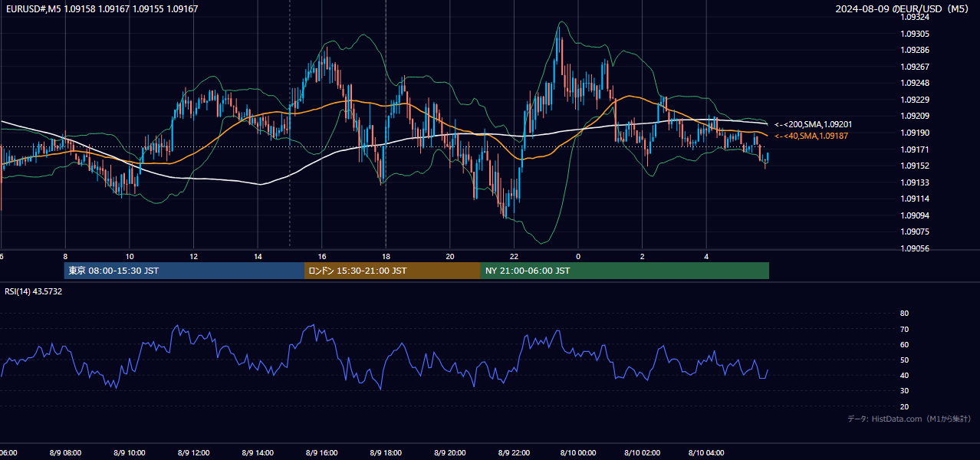Screen dimensions: 980x460
Task: Click the 8/9 14:00 bottom time label
Action: click(258, 452)
